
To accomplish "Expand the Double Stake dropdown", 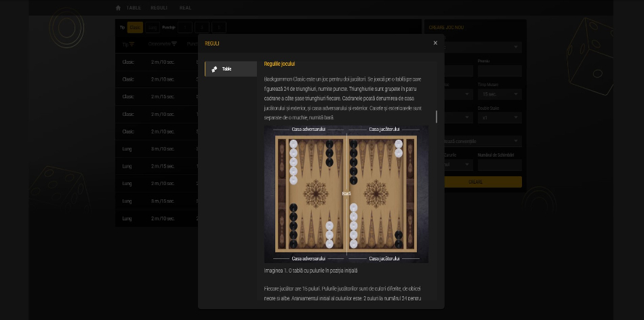I will (499, 117).
